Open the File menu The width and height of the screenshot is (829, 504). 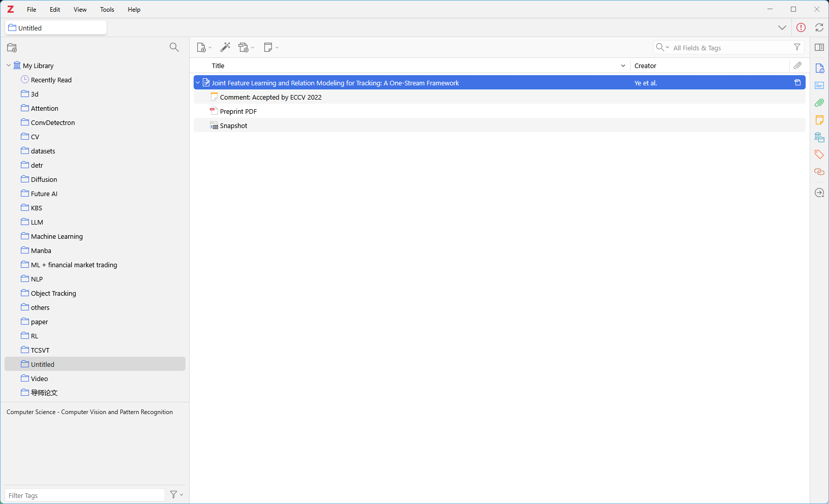[x=32, y=10]
